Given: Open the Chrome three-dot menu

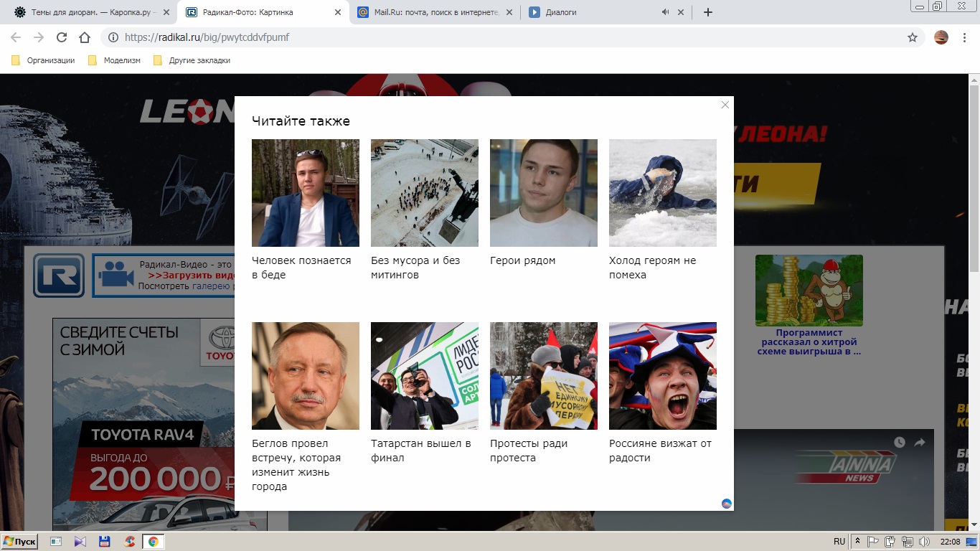Looking at the screenshot, I should (x=965, y=37).
